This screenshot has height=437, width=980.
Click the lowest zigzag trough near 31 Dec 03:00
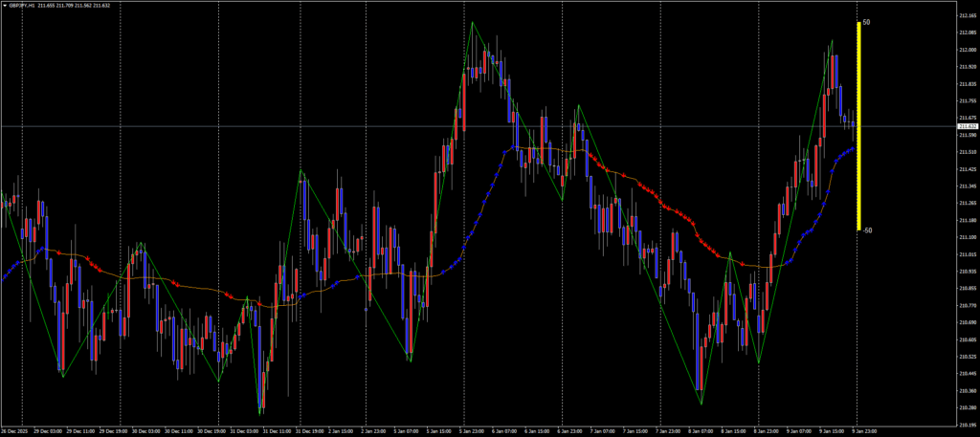[260, 413]
